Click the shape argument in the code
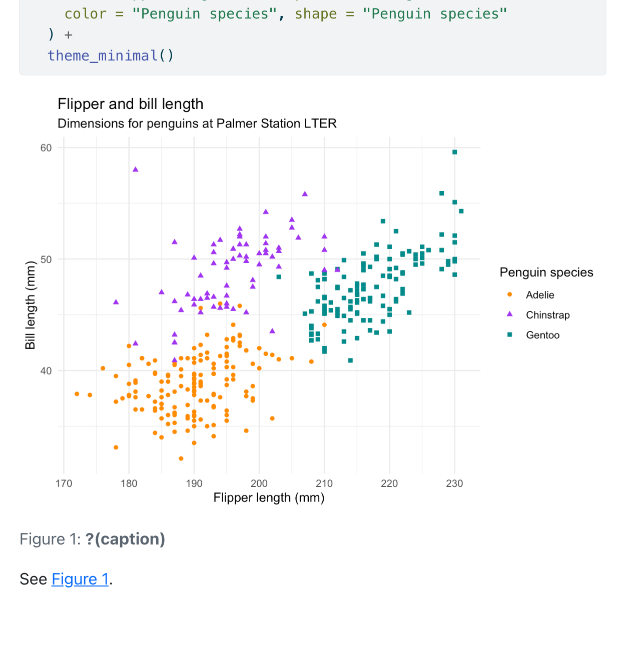Image resolution: width=622 pixels, height=672 pixels. 315,14
